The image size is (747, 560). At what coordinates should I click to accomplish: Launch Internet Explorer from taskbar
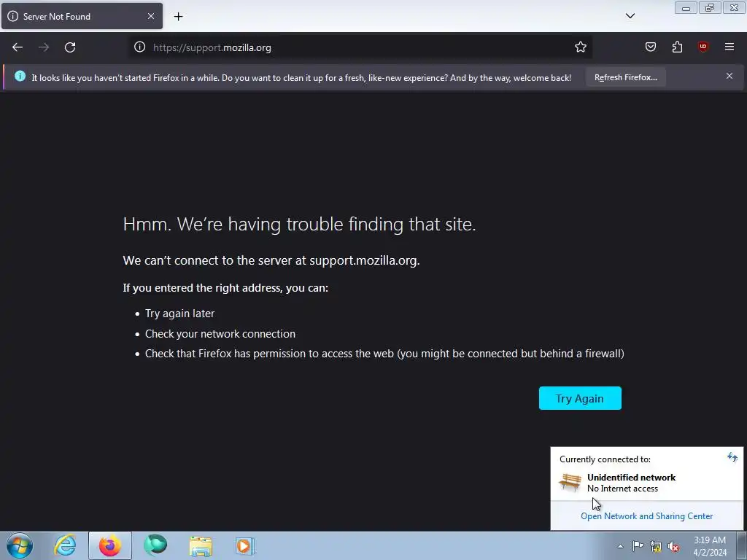coord(65,545)
